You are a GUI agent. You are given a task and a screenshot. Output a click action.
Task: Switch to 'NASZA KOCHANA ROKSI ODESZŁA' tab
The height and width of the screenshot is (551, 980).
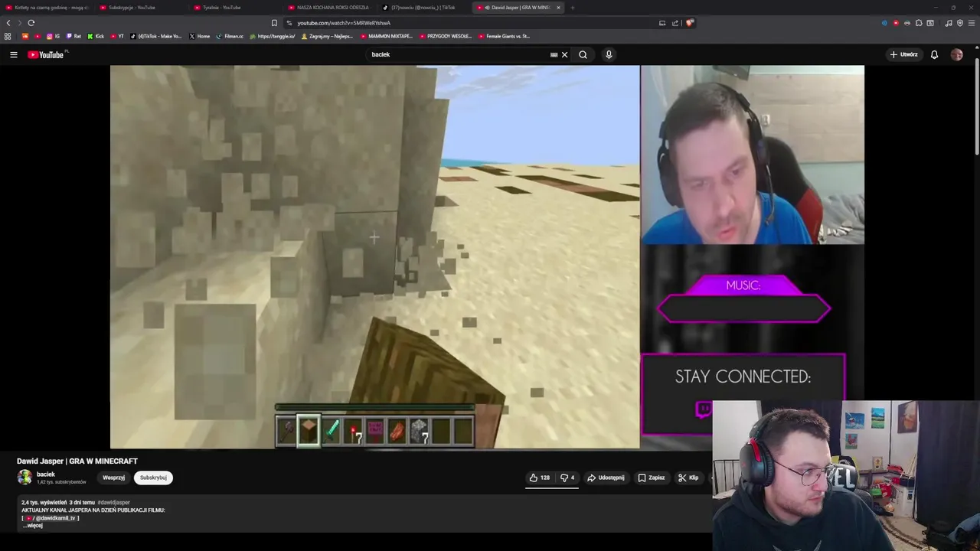click(x=330, y=8)
